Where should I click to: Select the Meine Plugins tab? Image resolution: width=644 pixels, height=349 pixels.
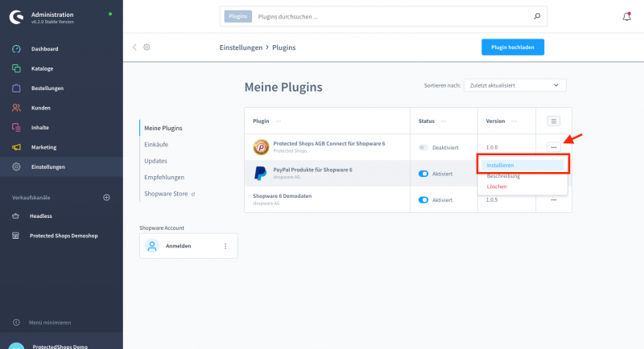point(163,129)
